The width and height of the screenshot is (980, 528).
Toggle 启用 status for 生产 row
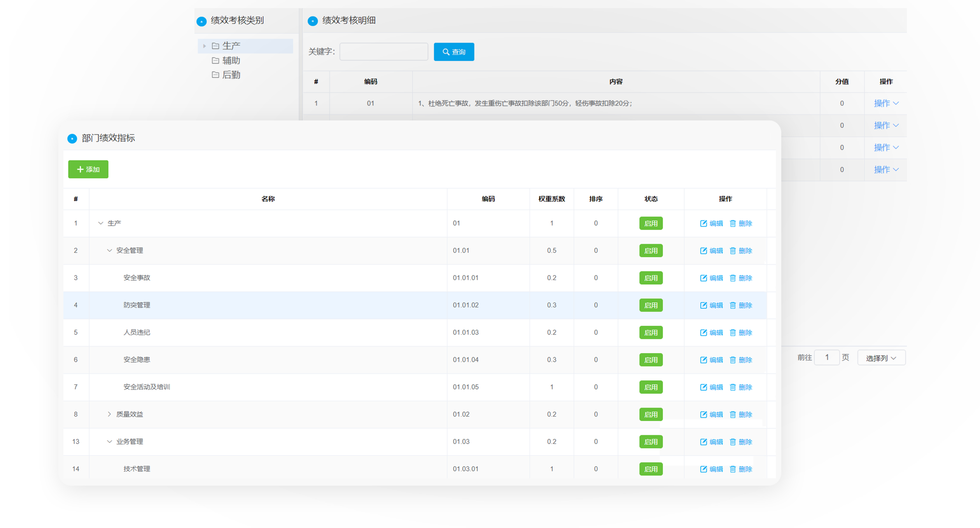click(x=651, y=223)
